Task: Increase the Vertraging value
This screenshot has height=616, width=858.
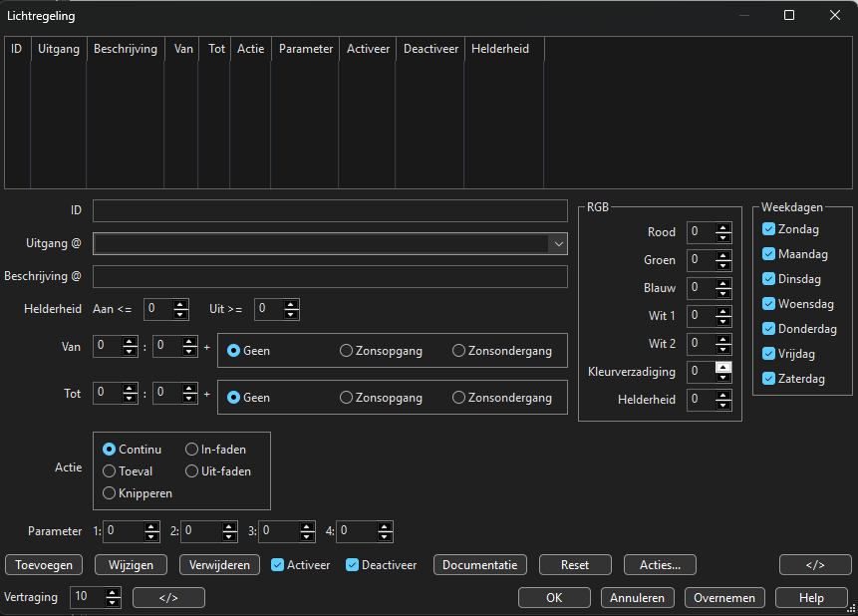Action: coord(113,593)
